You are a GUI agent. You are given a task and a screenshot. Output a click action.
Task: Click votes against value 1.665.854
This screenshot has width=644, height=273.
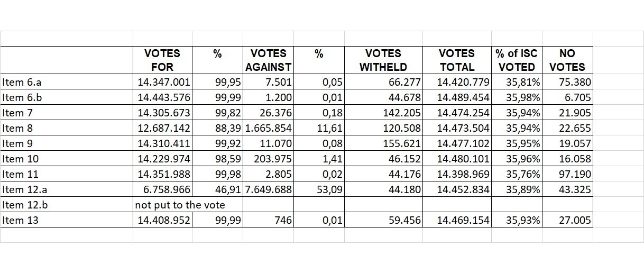[x=269, y=129]
